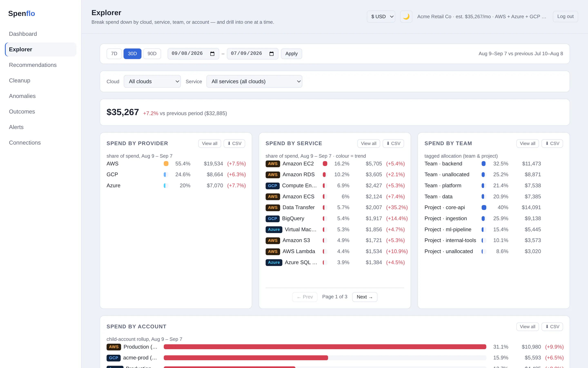Select the 30D time range
The height and width of the screenshot is (368, 588).
click(x=132, y=54)
